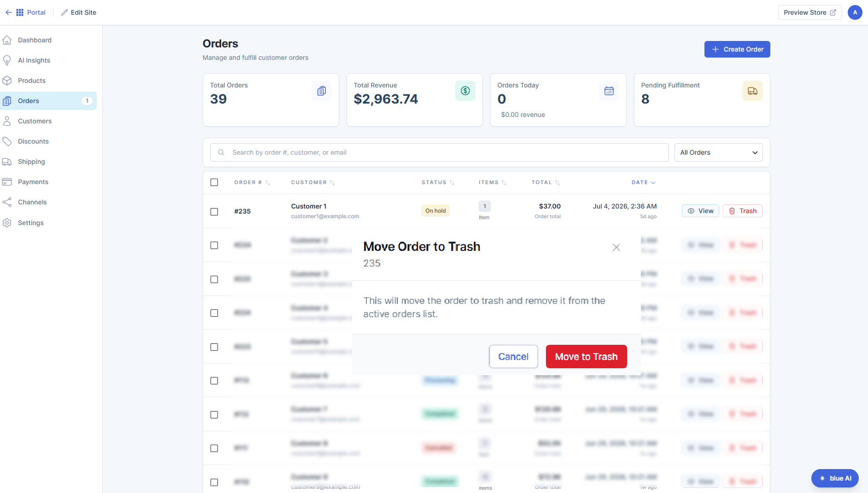868x493 pixels.
Task: Confirm with Move to Trash button
Action: click(x=586, y=357)
